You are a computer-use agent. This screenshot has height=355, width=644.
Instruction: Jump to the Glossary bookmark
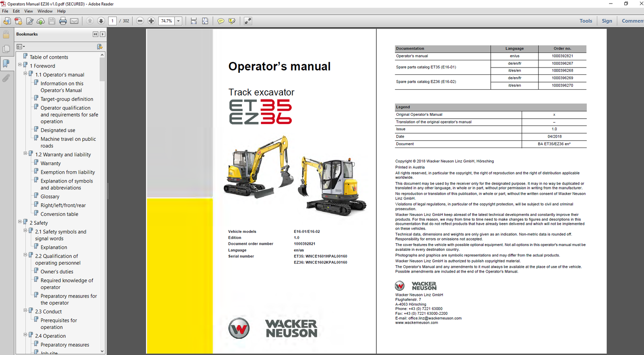pos(50,197)
